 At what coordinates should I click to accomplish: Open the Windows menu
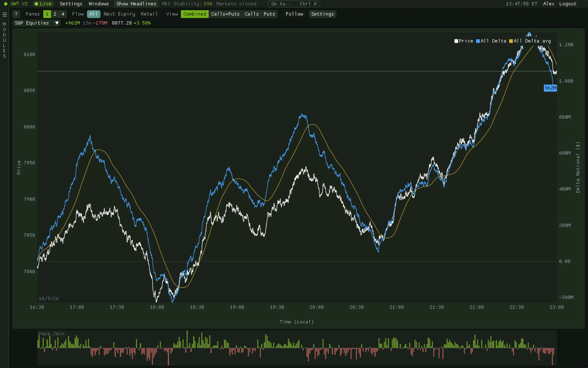pos(99,4)
